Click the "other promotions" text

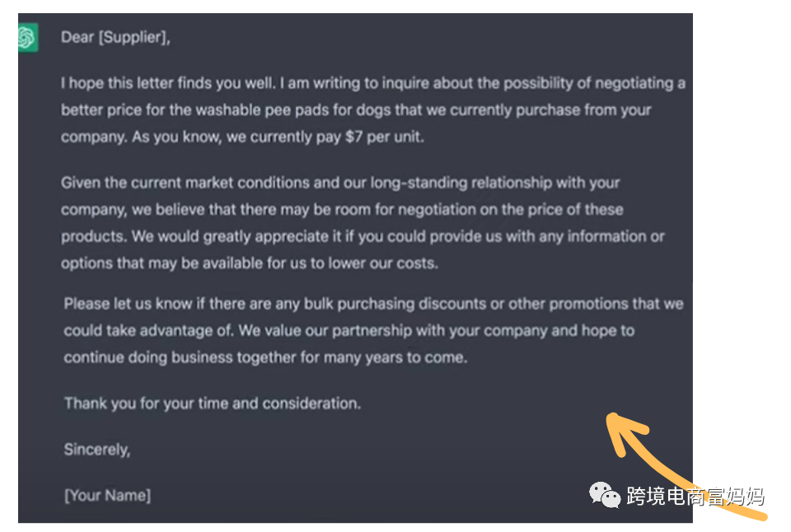568,303
